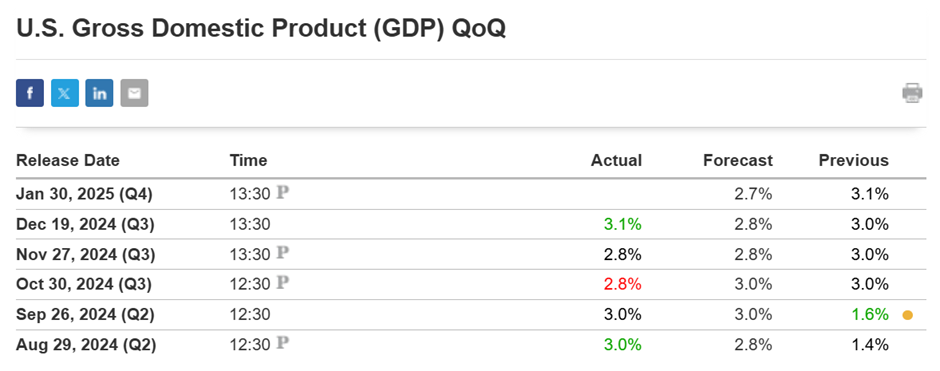This screenshot has width=940, height=371.
Task: Select the Previous column header
Action: pos(854,161)
